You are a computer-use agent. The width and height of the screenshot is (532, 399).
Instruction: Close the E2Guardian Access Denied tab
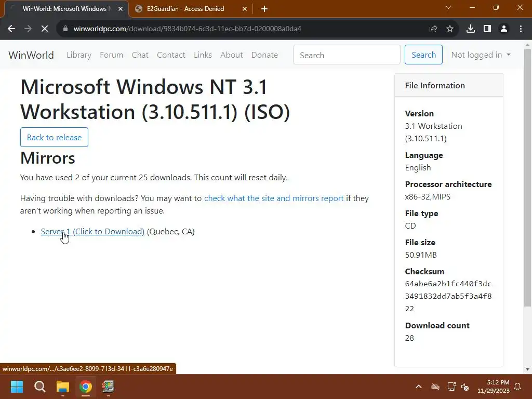[x=245, y=9]
